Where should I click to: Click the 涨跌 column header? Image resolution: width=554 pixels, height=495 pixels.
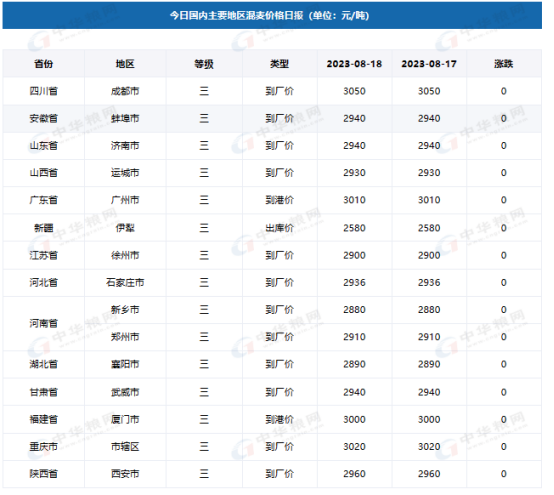[503, 64]
